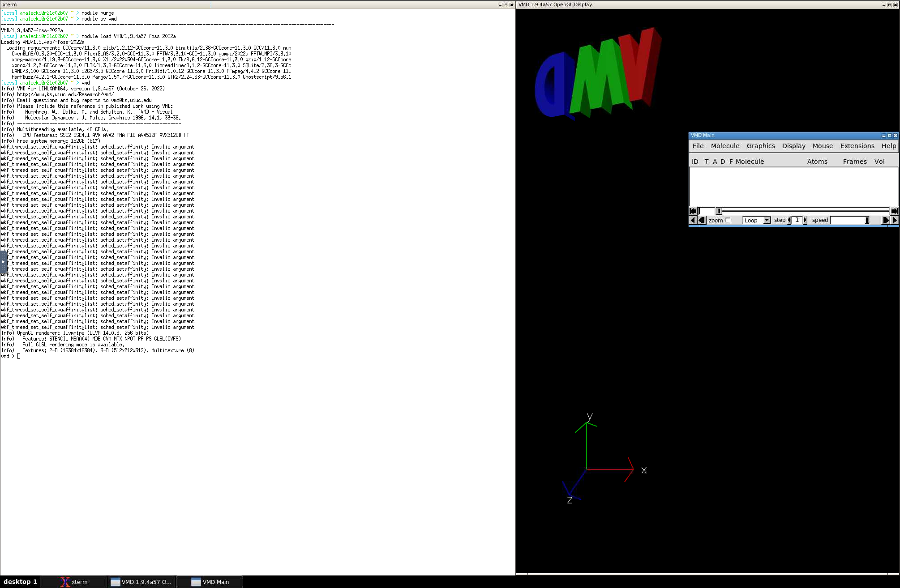Close the OpenGL Display window
The image size is (900, 588).
tap(896, 5)
